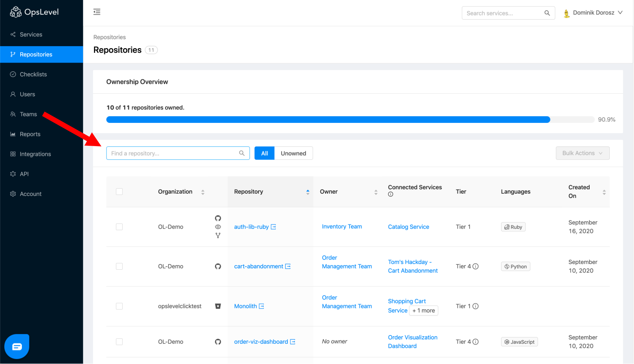634x364 pixels.
Task: Select the auth-lib-ruby row checkbox
Action: [x=119, y=227]
